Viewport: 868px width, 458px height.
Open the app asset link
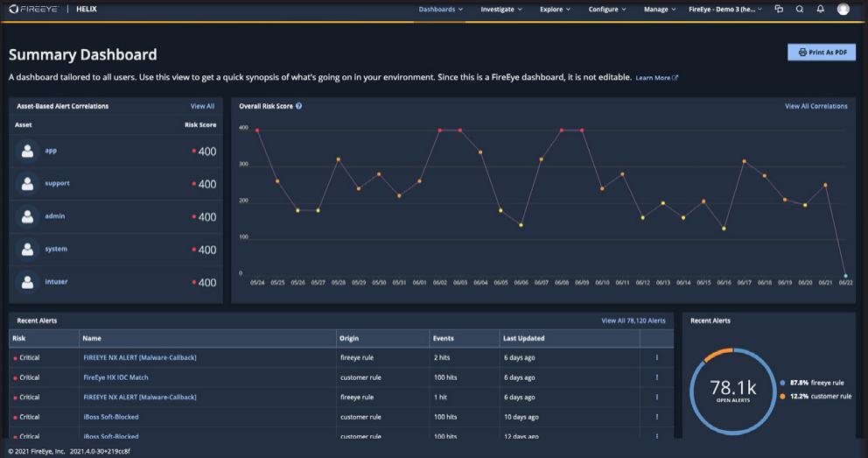point(51,150)
